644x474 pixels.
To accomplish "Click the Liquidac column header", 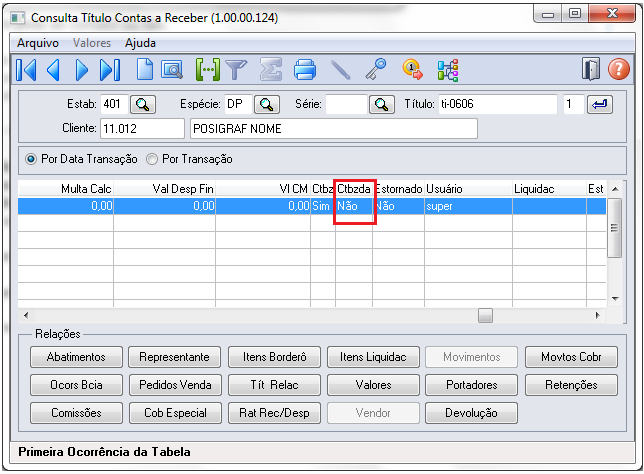I will point(550,189).
